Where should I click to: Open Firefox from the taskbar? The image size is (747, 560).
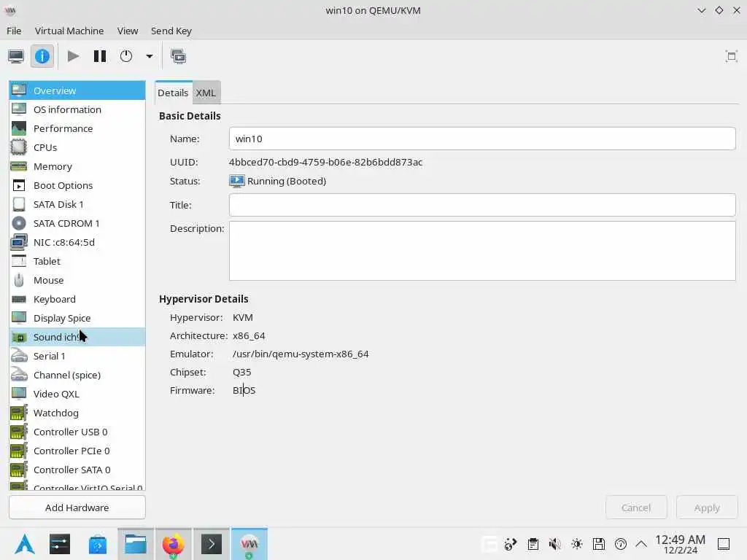point(173,544)
